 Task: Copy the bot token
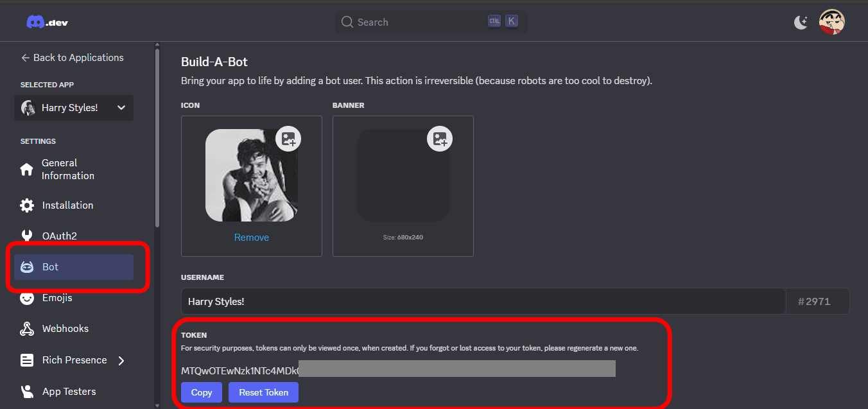click(x=201, y=392)
